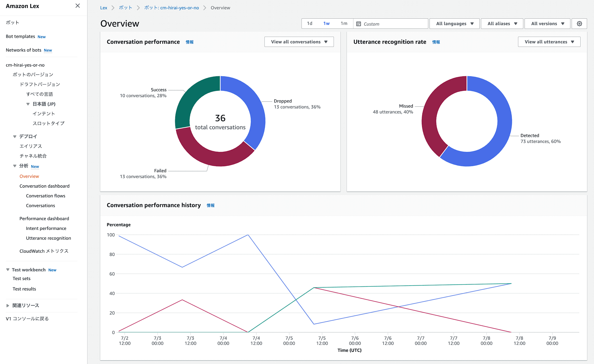594x364 pixels.
Task: Select the 1d time range
Action: (x=309, y=23)
